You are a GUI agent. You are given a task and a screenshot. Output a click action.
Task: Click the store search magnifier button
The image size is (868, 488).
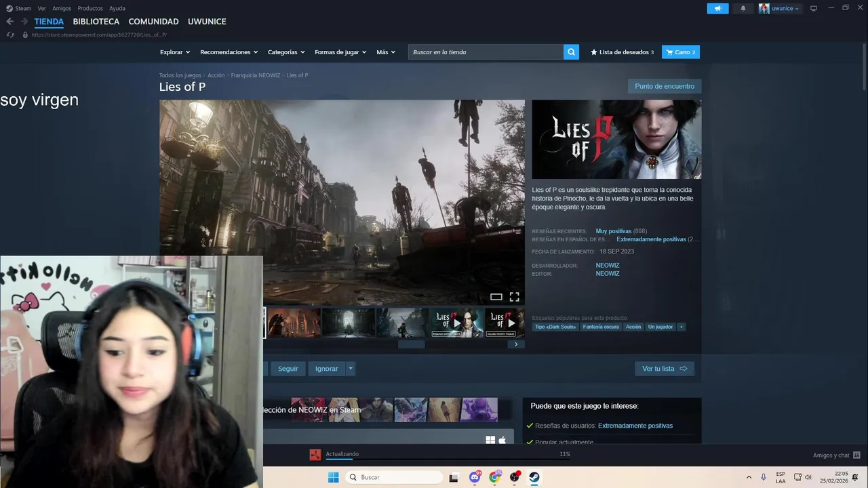[x=571, y=52]
